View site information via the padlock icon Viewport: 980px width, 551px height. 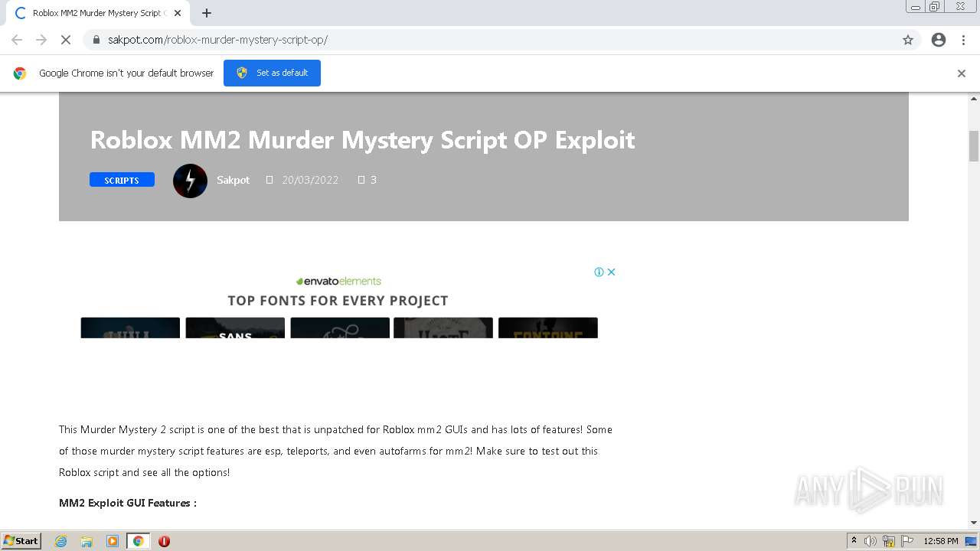(96, 40)
